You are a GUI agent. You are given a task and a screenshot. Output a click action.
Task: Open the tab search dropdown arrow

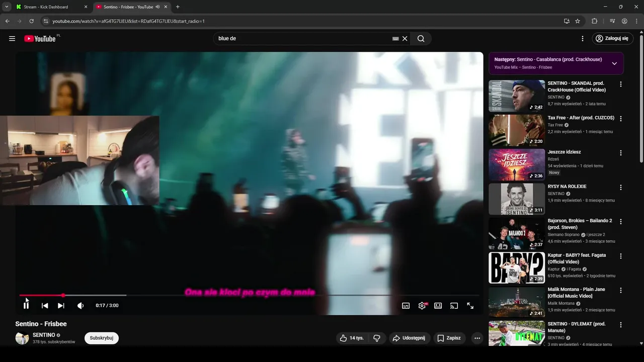7,7
